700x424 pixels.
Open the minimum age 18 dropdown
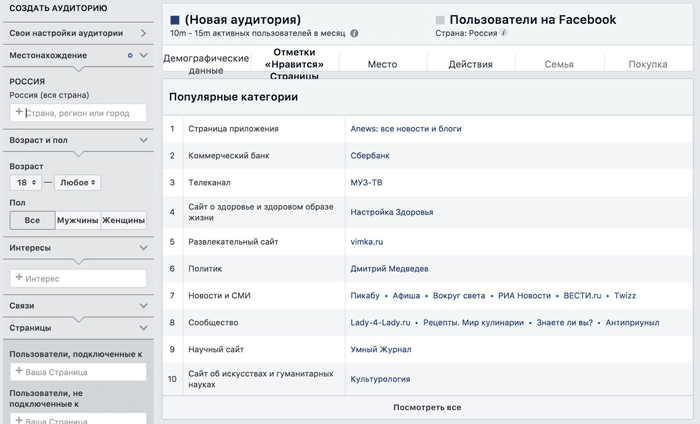(26, 183)
